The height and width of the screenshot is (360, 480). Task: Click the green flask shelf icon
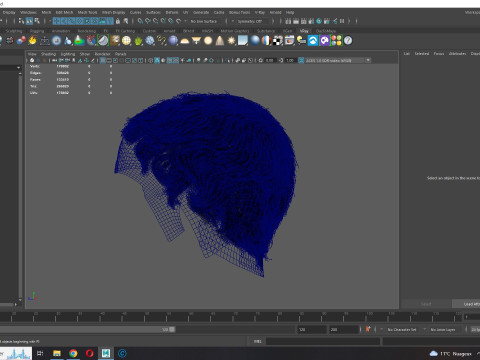(79, 41)
